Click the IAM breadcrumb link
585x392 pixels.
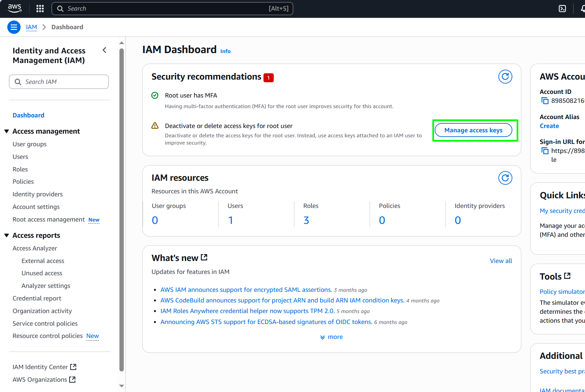(32, 27)
